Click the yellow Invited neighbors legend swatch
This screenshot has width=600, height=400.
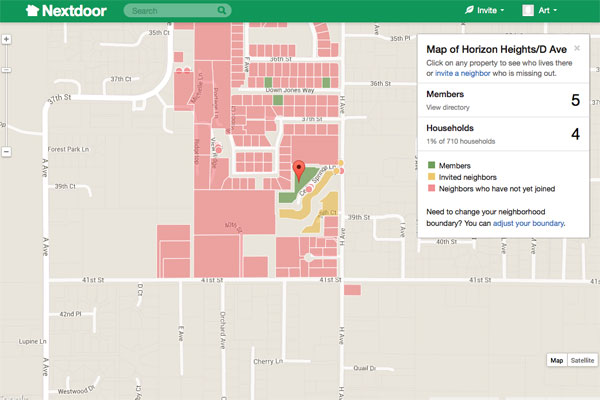(x=431, y=176)
